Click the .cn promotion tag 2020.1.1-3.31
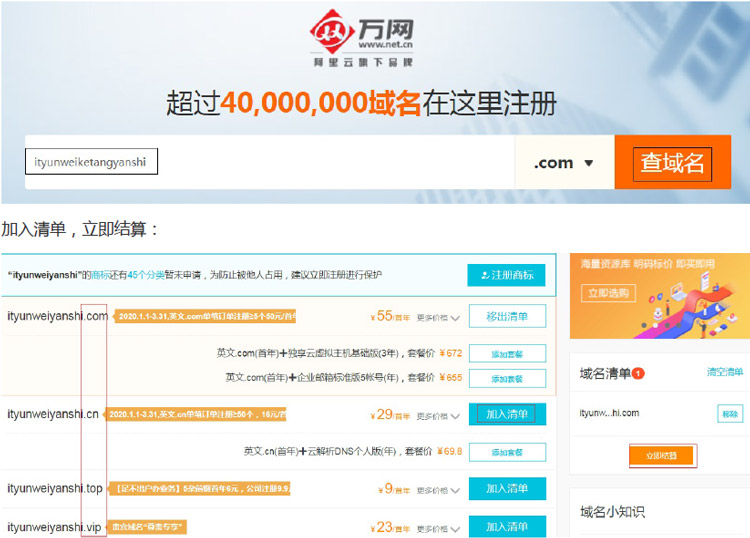750x538 pixels. 195,414
